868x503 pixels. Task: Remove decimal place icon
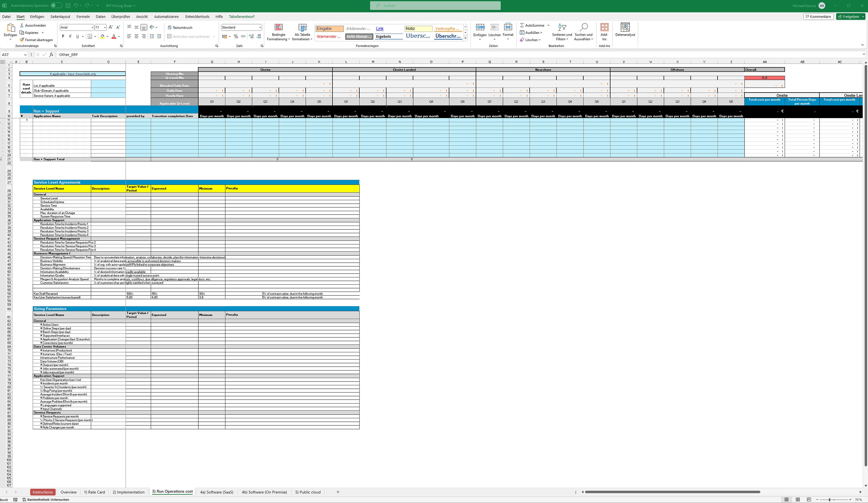259,36
